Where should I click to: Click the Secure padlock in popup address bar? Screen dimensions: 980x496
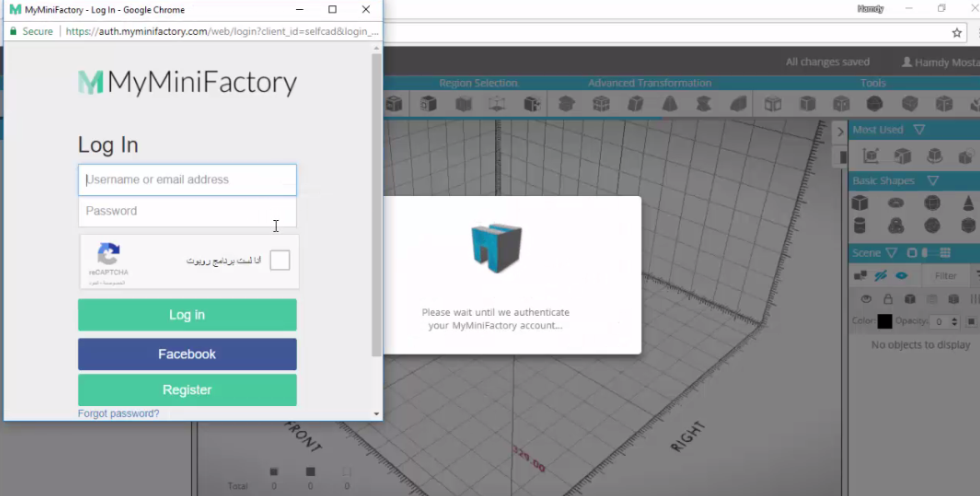point(13,32)
